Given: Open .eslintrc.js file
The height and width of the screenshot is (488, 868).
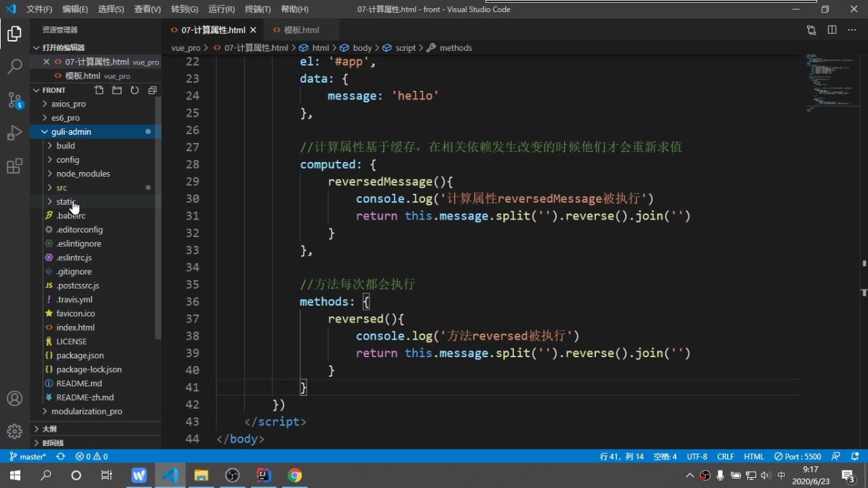Looking at the screenshot, I should [74, 258].
